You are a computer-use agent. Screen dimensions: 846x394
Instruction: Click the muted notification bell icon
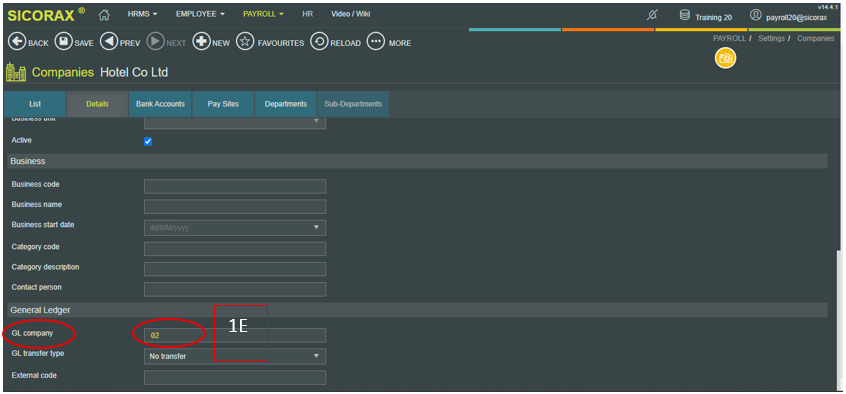point(652,16)
